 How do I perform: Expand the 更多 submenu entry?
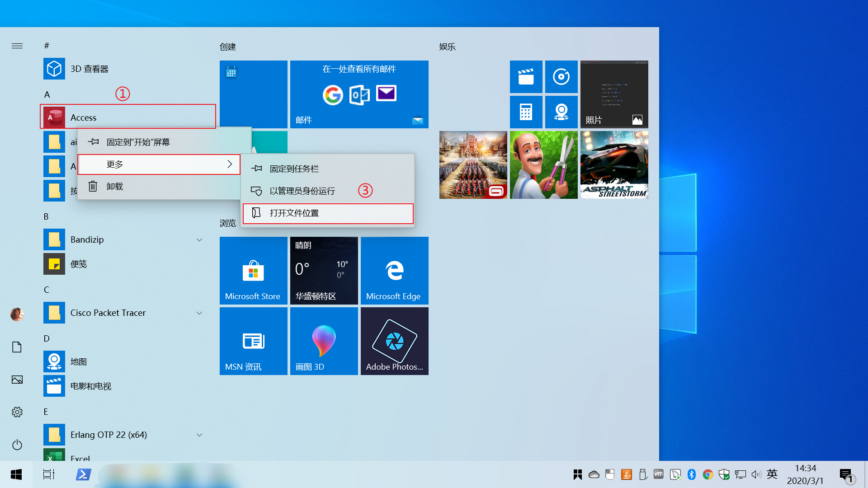pos(158,164)
